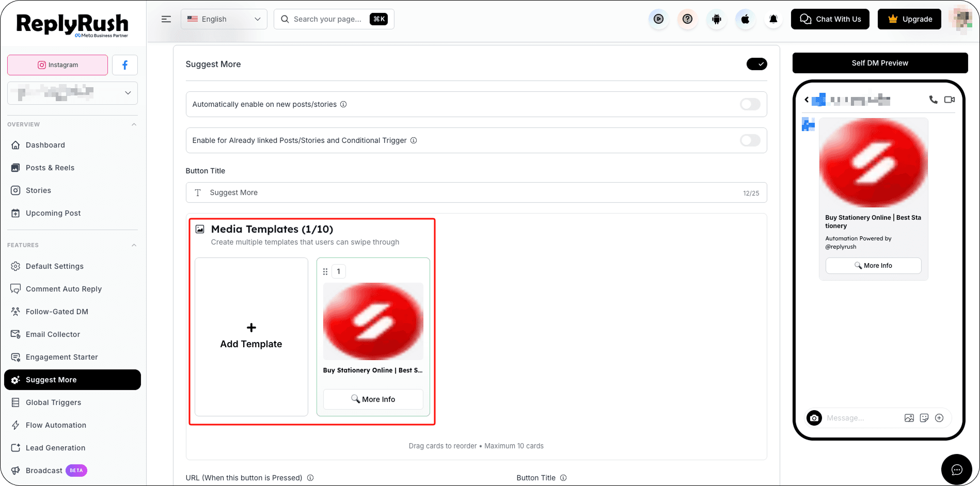980x486 pixels.
Task: Enable for already linked posts toggle
Action: pos(750,140)
